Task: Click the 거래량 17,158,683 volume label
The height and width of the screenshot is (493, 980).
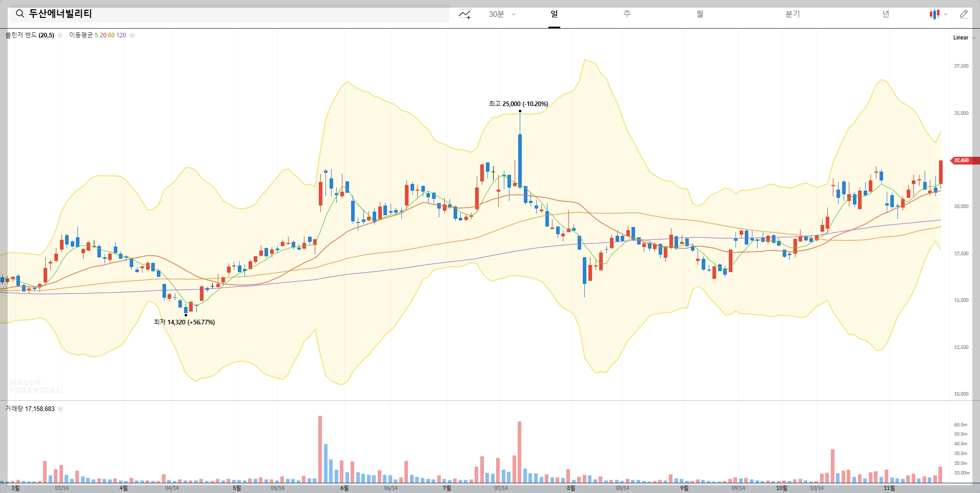Action: pos(30,409)
